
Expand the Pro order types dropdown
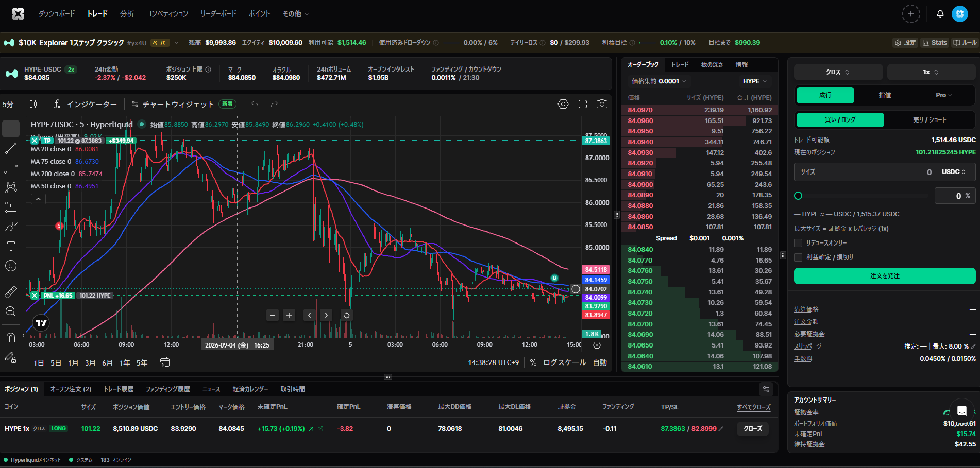tap(944, 95)
